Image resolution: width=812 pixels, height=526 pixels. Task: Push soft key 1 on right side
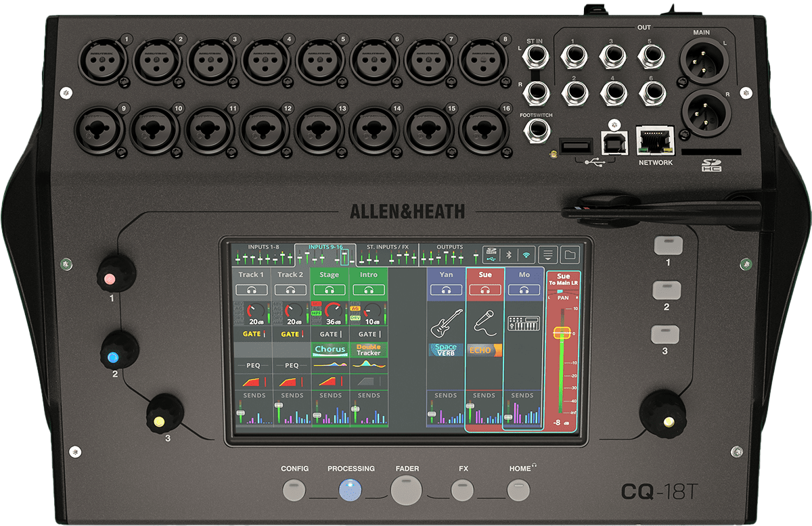pyautogui.click(x=668, y=245)
